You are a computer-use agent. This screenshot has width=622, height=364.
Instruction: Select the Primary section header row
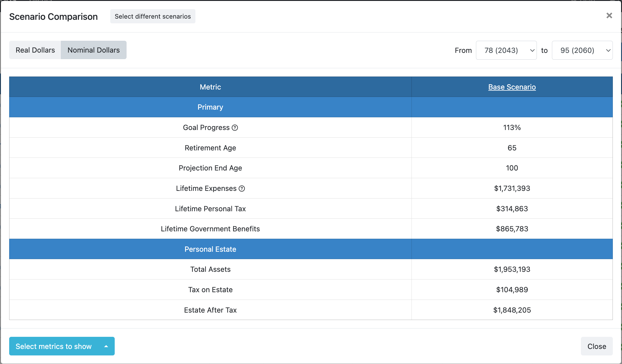[x=210, y=107]
